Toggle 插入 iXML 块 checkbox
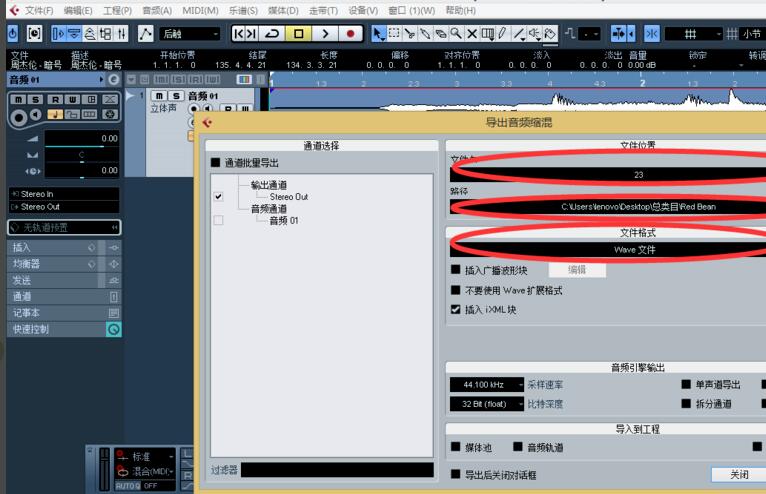Screen dimensions: 766x494 (455, 309)
